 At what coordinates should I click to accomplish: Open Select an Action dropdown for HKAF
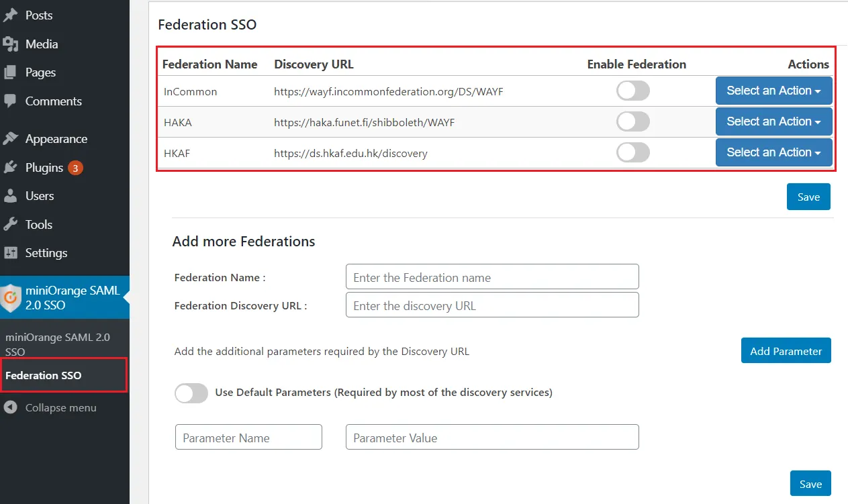(773, 152)
